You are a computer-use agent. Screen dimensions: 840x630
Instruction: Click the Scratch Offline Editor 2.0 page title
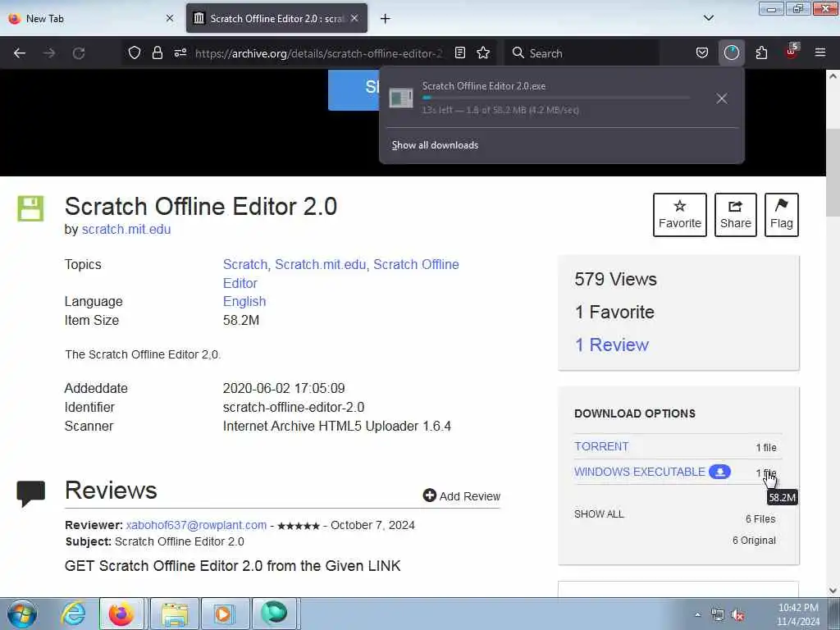pyautogui.click(x=201, y=206)
